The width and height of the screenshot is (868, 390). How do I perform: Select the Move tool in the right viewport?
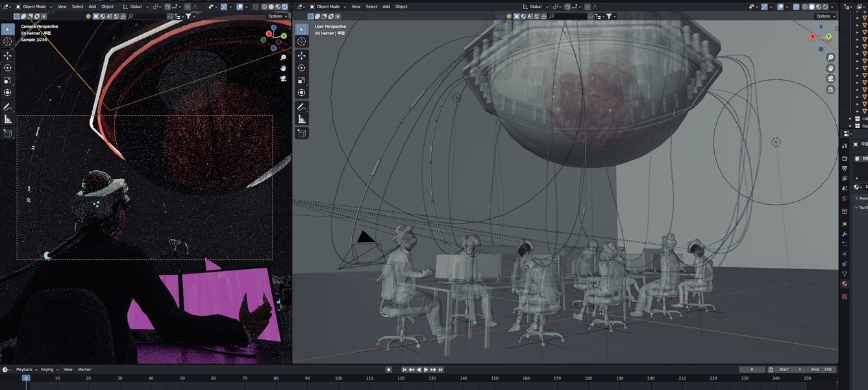pos(302,56)
